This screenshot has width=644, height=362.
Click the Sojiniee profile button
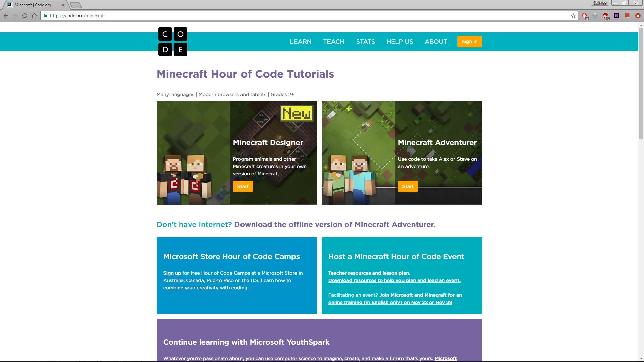(x=600, y=3)
